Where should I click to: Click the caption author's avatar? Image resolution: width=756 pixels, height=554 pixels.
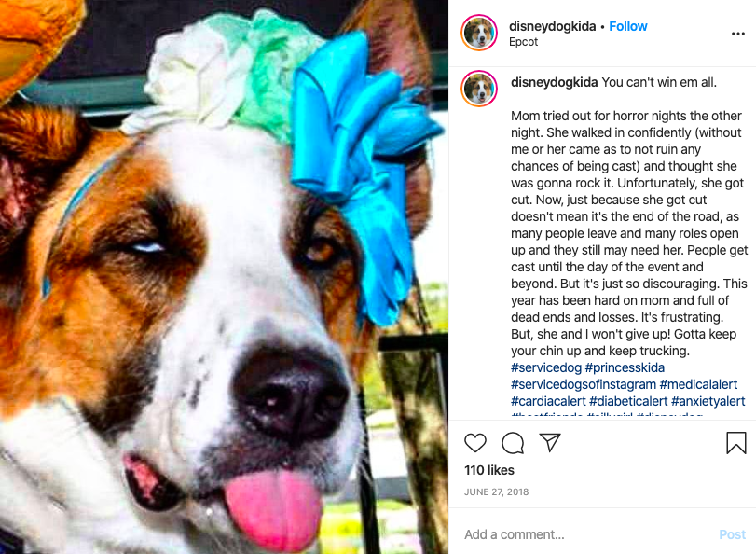tap(479, 89)
